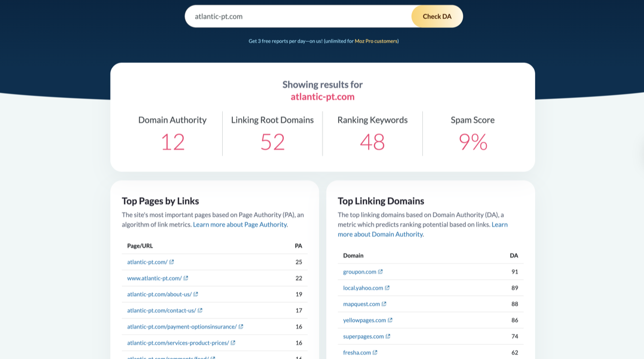The image size is (644, 359).
Task: Open the yellowpages.com domain link
Action: click(365, 320)
